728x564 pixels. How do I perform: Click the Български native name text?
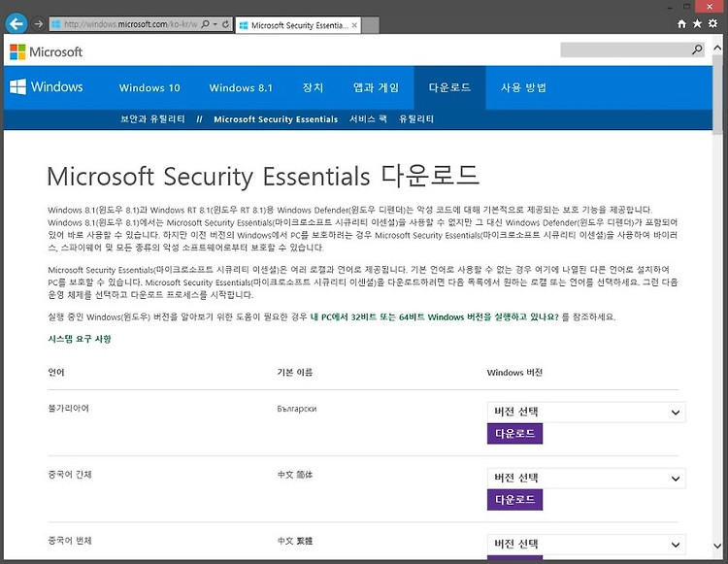(x=297, y=409)
